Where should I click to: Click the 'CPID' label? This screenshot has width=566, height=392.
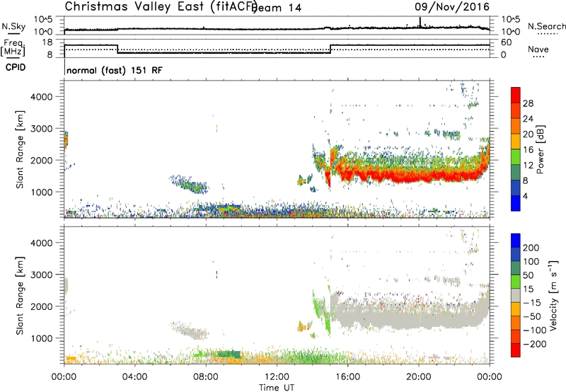click(x=16, y=67)
